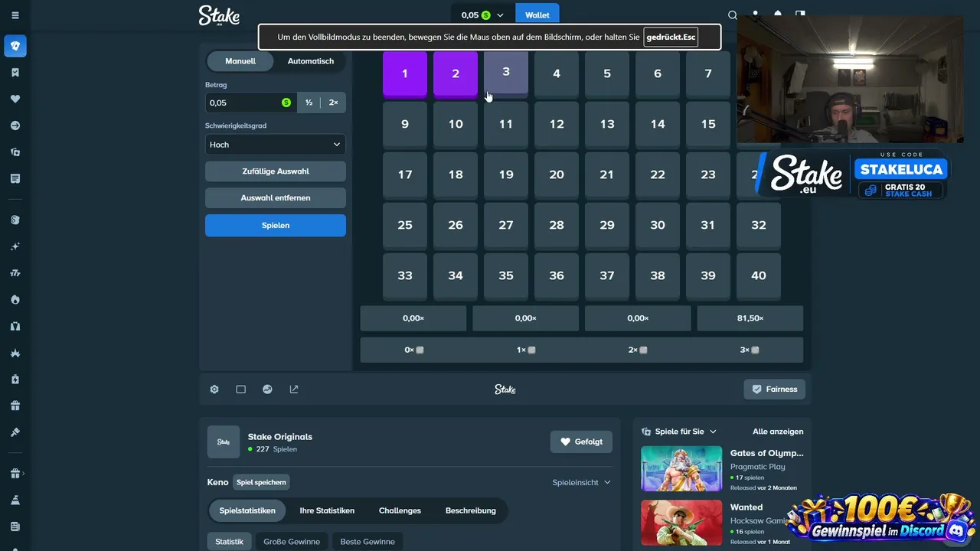Deselect Keno number 2
The image size is (980, 551).
pos(456,74)
